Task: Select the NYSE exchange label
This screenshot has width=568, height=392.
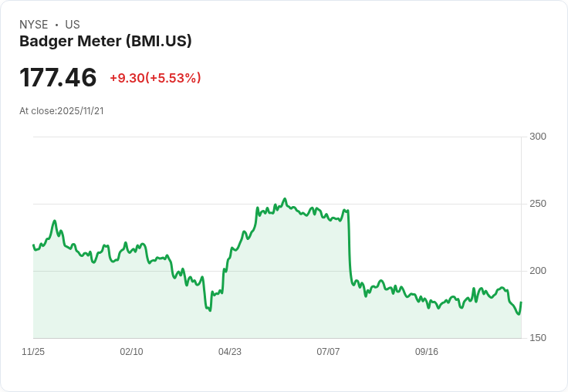Action: click(34, 25)
